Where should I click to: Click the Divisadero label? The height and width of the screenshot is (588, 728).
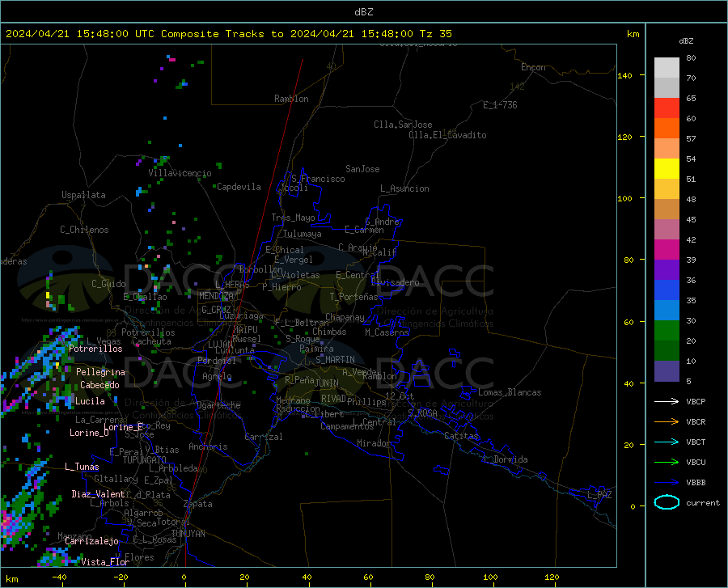tap(395, 282)
